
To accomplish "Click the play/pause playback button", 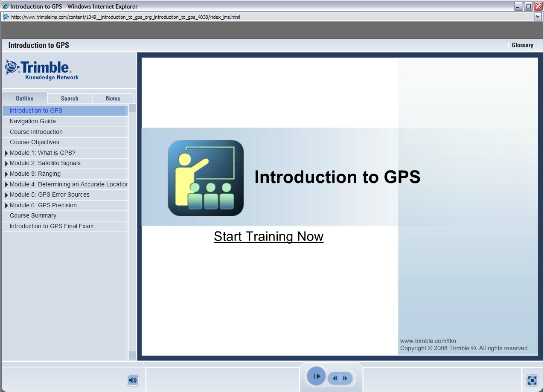I will pyautogui.click(x=316, y=376).
